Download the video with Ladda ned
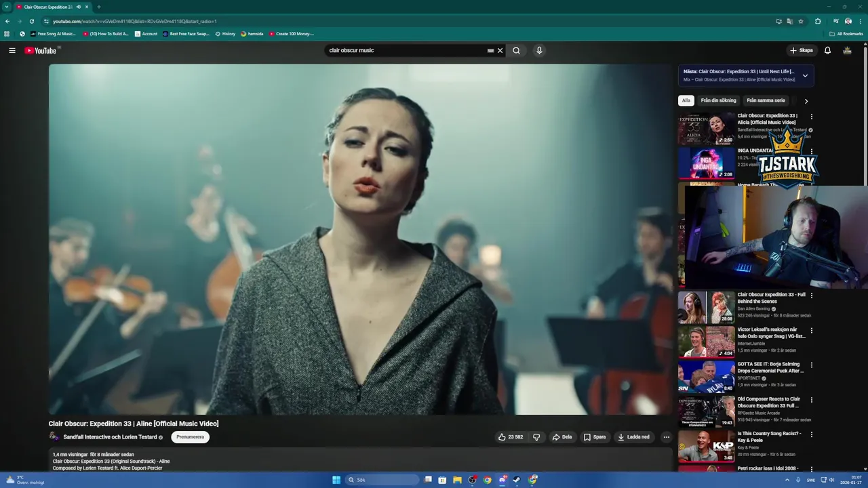The width and height of the screenshot is (868, 488). 634,437
